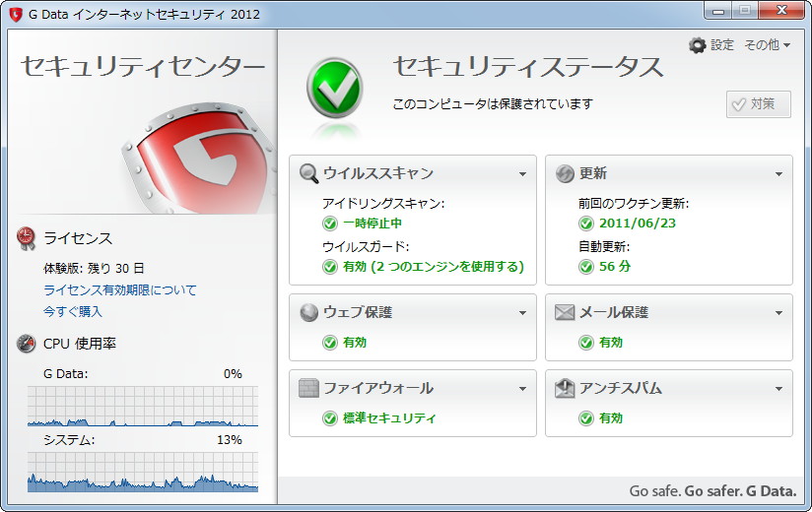Click the G Data shield icon in title bar

coord(16,15)
